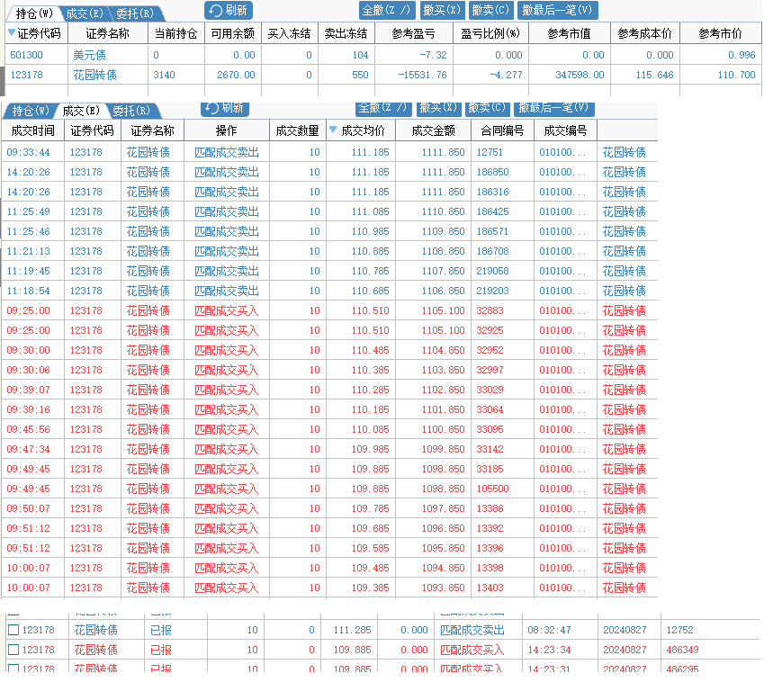Switch to the top 成交(E) tab

click(84, 13)
